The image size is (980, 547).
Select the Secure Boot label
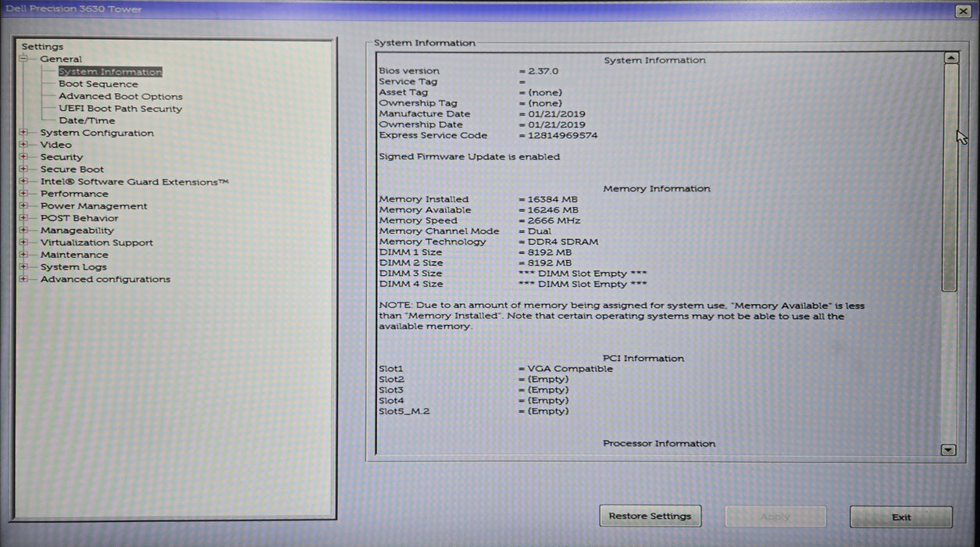point(72,169)
